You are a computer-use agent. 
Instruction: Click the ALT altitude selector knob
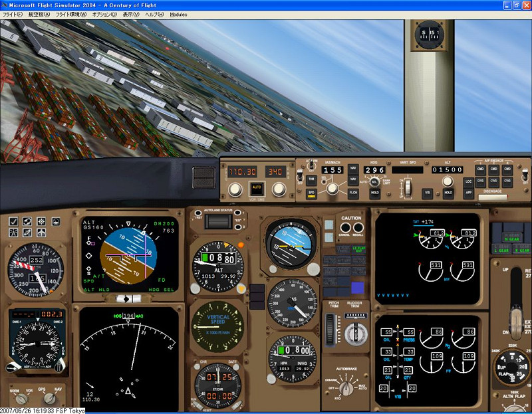tap(448, 181)
